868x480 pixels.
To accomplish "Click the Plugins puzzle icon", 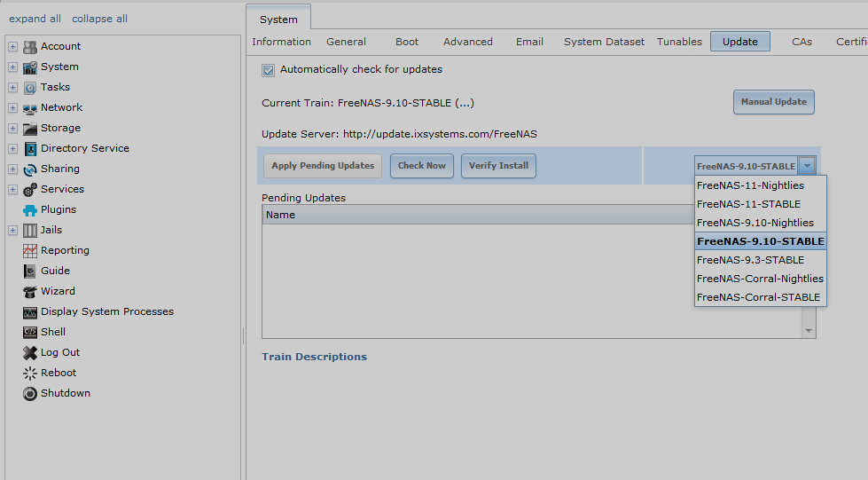I will [30, 210].
